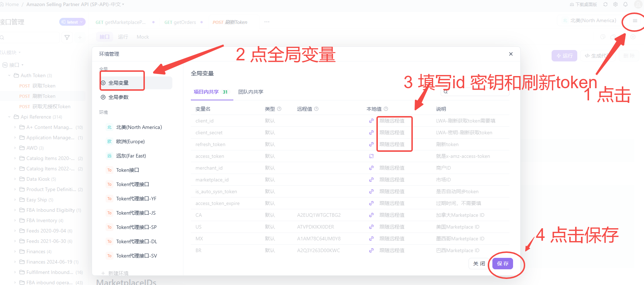Open POST 获取无授权Token in the tree
Image resolution: width=644 pixels, height=285 pixels.
(45, 106)
